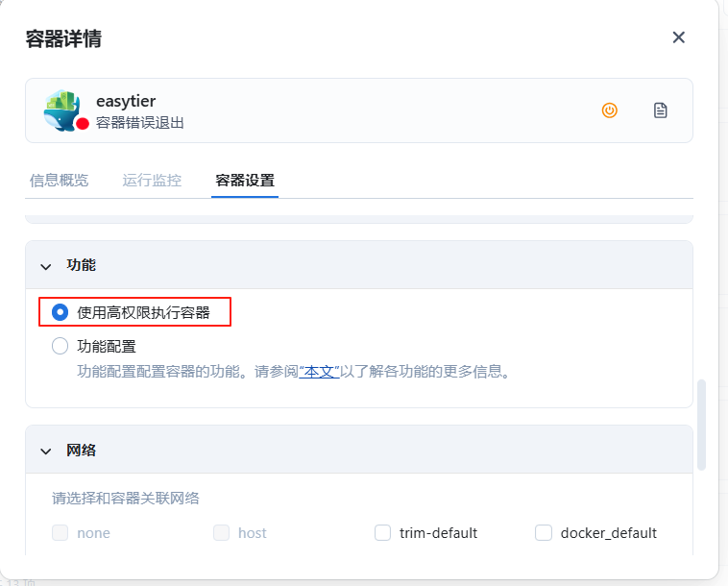728x586 pixels.
Task: Click the 容器错误退出 status text
Action: (140, 123)
